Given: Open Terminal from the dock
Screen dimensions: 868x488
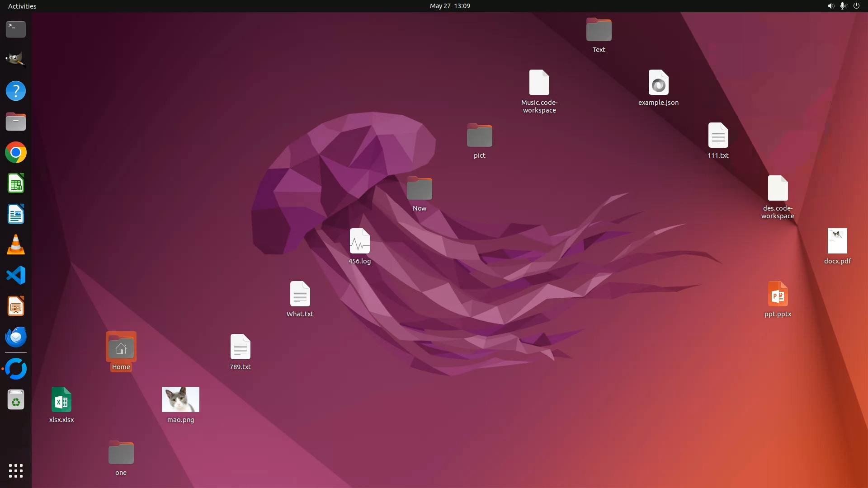Looking at the screenshot, I should 16,29.
